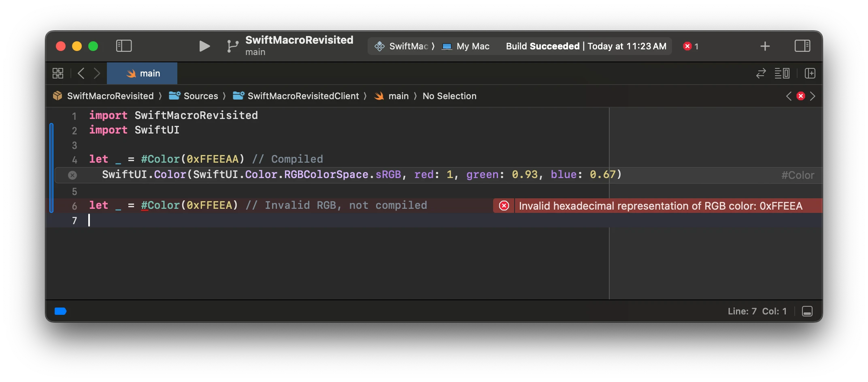The height and width of the screenshot is (382, 868).
Task: Go back in editor history
Action: pos(81,73)
